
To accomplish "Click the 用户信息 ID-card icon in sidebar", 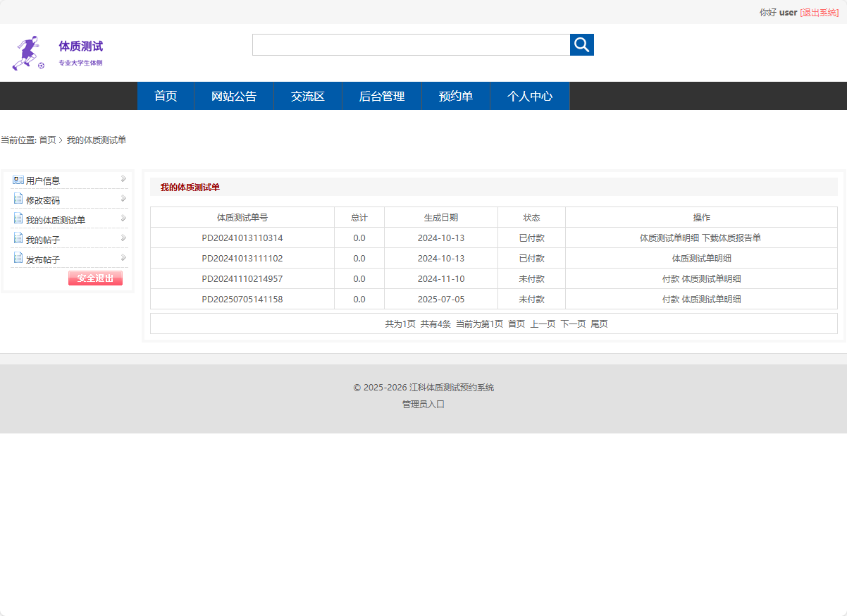I will pos(18,180).
